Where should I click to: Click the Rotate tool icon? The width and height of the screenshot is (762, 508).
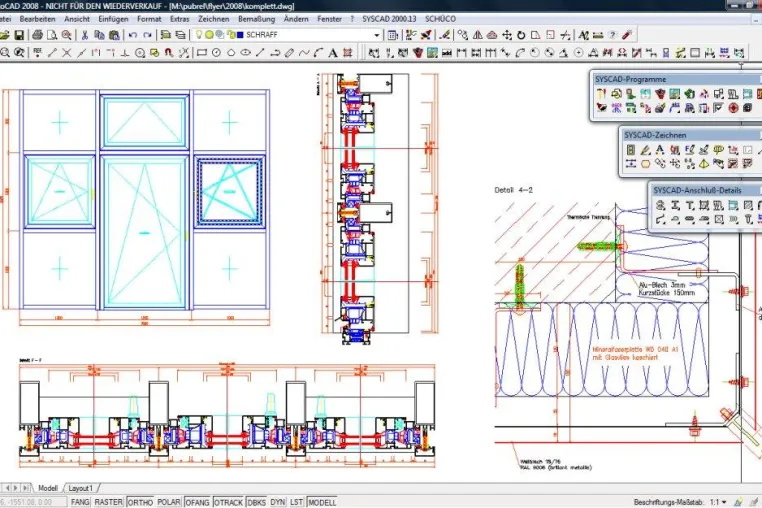click(x=521, y=35)
